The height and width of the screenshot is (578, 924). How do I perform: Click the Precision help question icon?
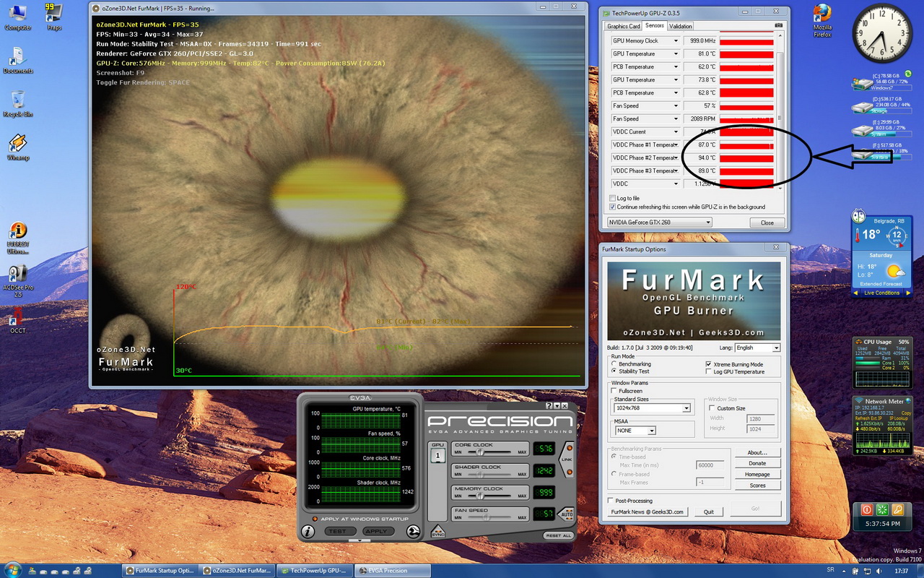click(549, 405)
